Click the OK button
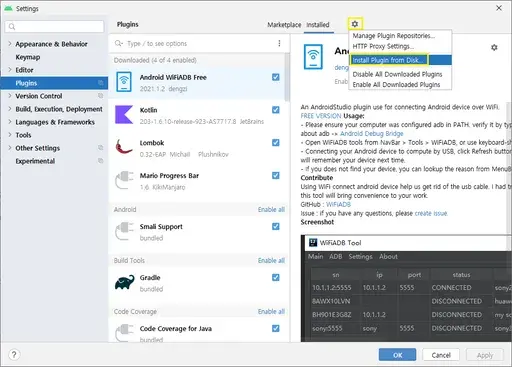The width and height of the screenshot is (512, 367). tap(397, 355)
